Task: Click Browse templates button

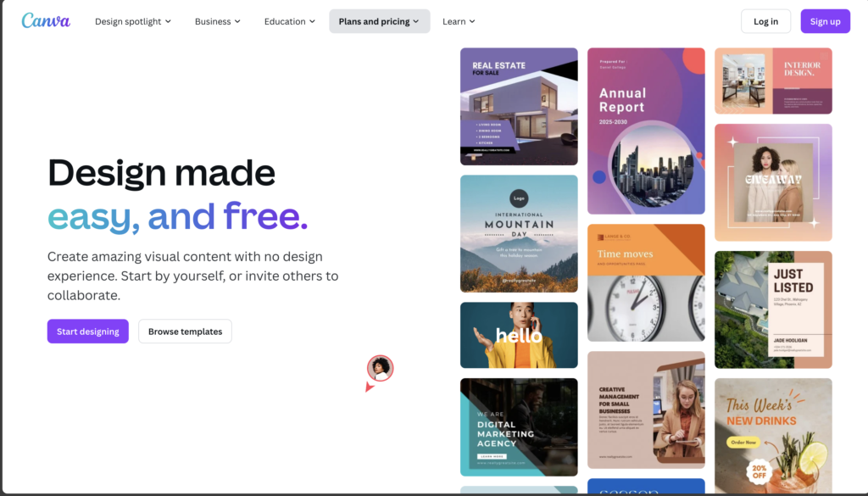Action: click(185, 332)
